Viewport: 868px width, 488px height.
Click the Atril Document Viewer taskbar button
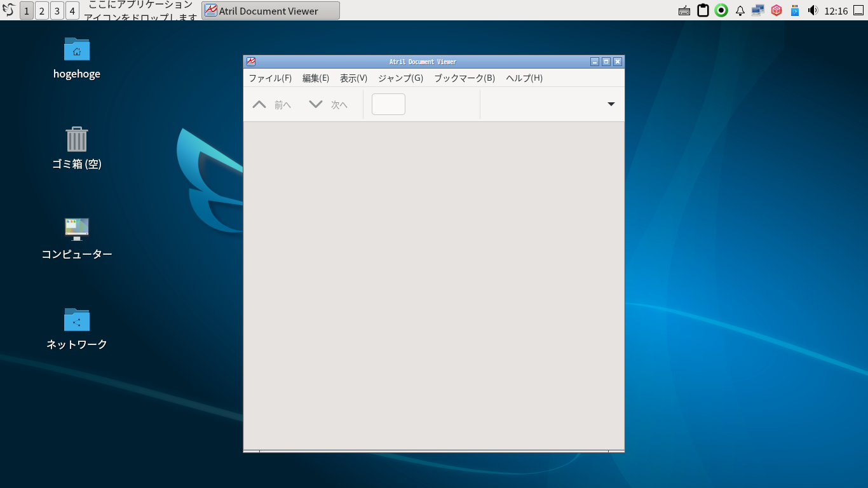pos(270,11)
